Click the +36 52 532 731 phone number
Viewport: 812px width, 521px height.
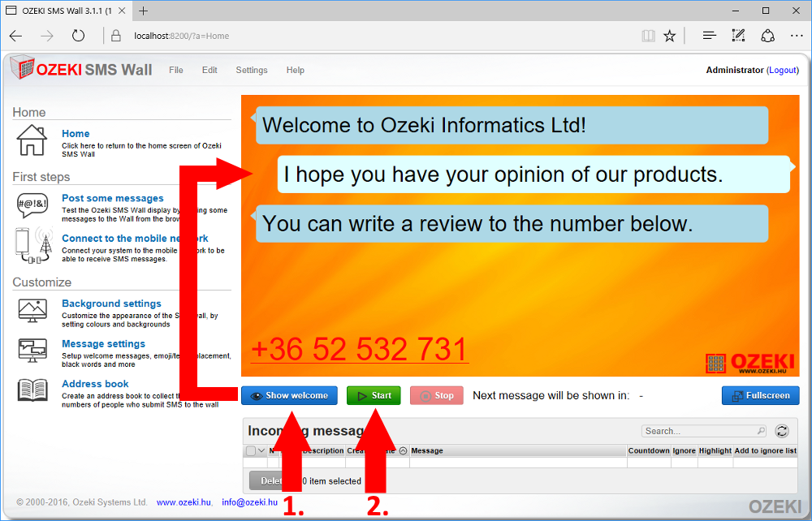pos(360,349)
